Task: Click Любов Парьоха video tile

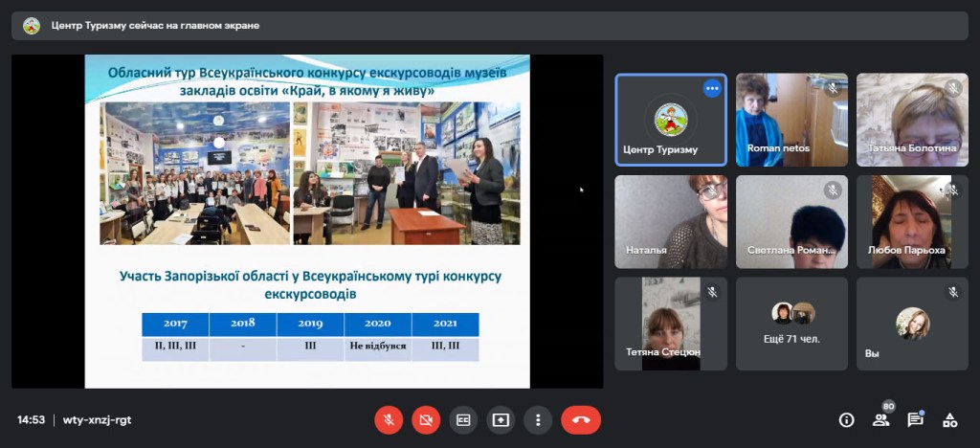Action: [912, 221]
